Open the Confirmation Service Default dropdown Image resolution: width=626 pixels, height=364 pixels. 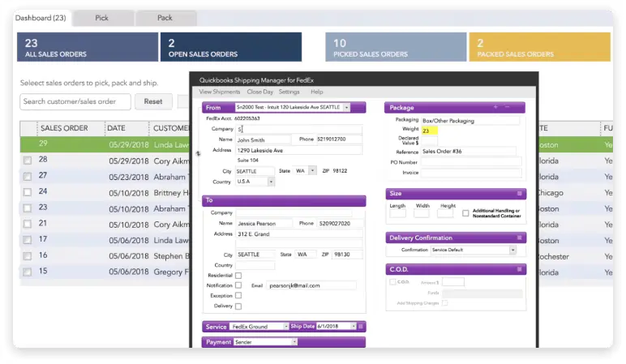(512, 250)
